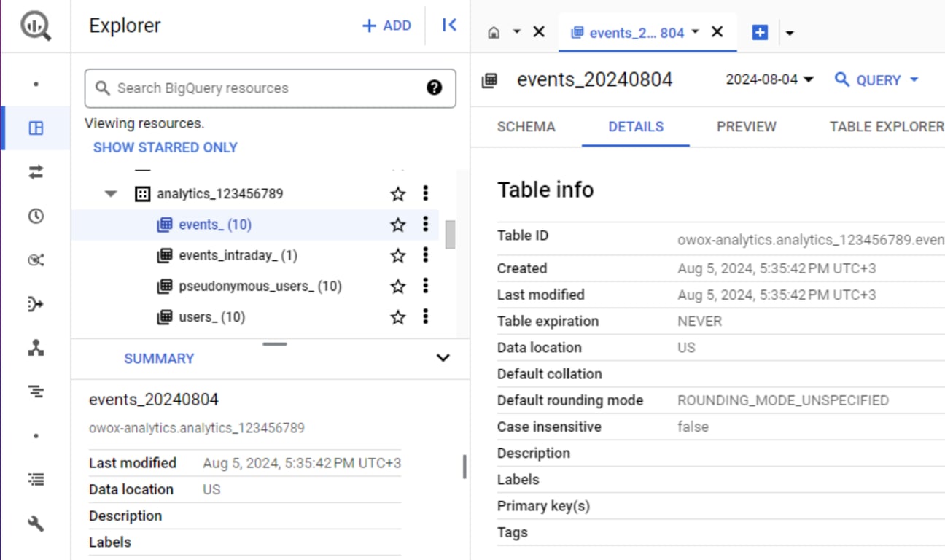The width and height of the screenshot is (945, 560).
Task: Switch to the DETAILS tab
Action: point(636,127)
